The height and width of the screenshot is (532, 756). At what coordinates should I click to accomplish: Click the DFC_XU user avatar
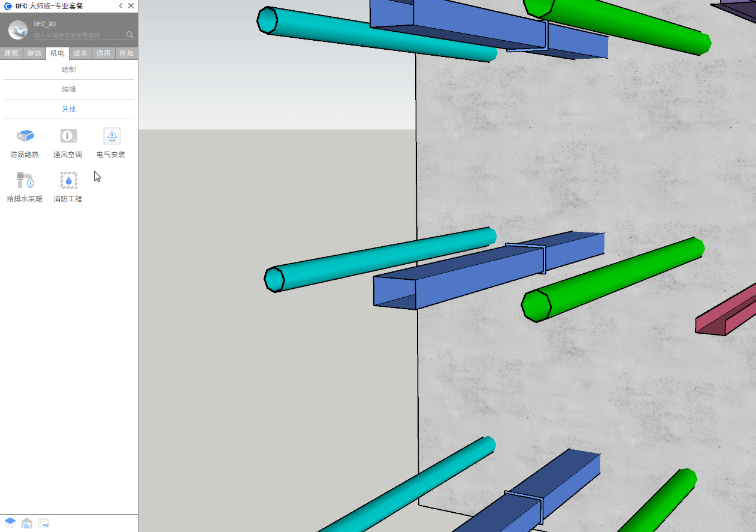(x=17, y=30)
